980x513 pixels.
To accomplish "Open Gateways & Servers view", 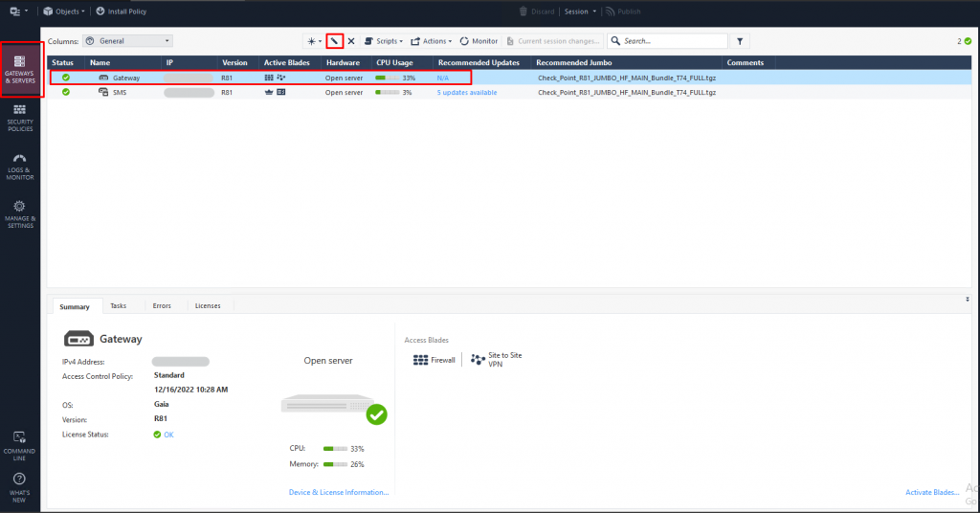I will point(20,69).
